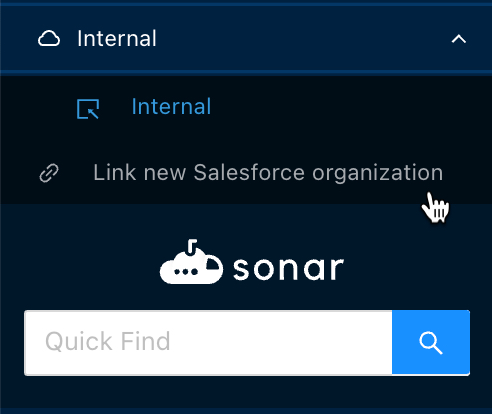Click the arrow-in-box icon beside blue Internal
The width and height of the screenshot is (492, 414).
point(88,109)
